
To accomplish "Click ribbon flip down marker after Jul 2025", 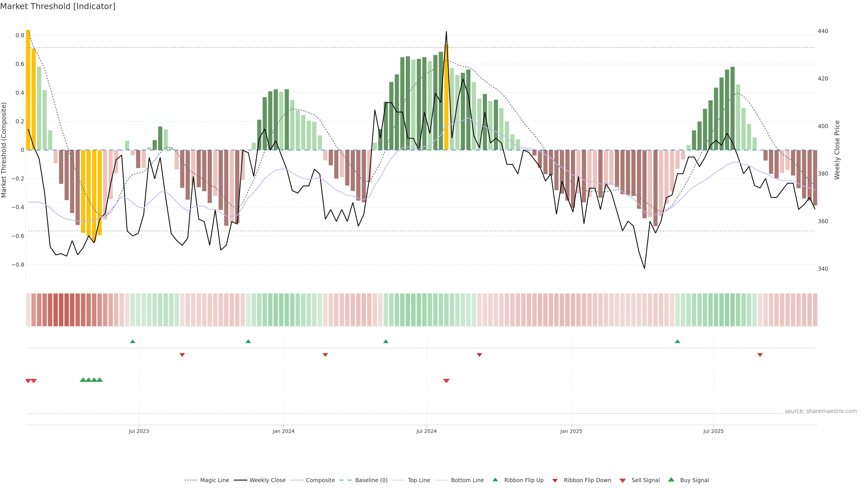I will click(x=760, y=355).
